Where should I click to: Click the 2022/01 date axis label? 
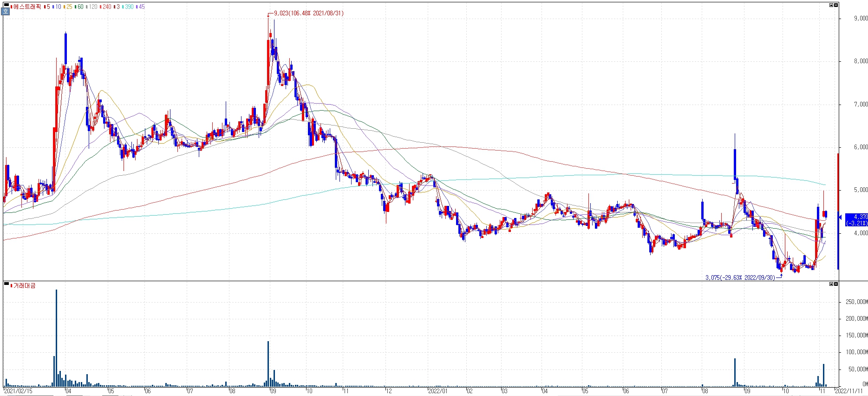tap(438, 391)
